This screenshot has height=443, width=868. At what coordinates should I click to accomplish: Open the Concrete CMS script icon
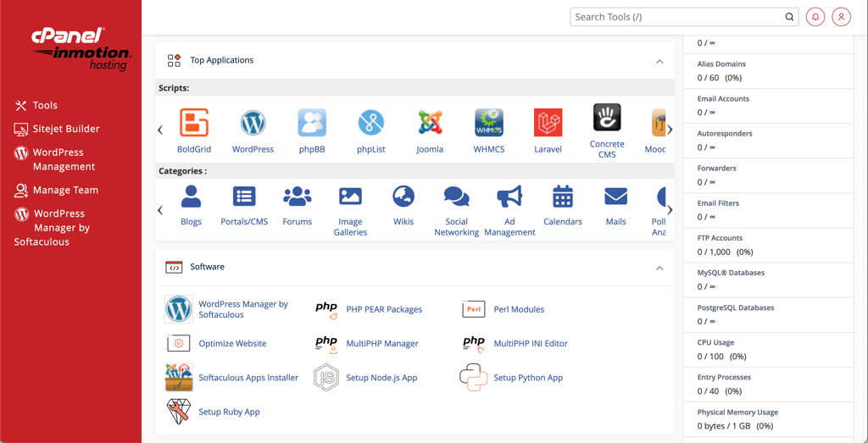pyautogui.click(x=607, y=117)
